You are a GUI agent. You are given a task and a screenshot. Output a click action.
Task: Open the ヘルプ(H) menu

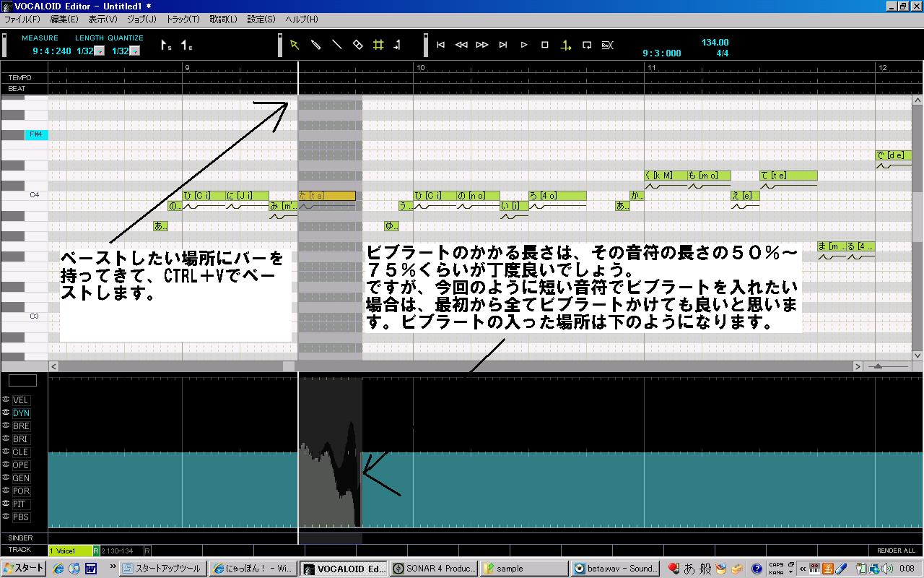click(x=302, y=20)
